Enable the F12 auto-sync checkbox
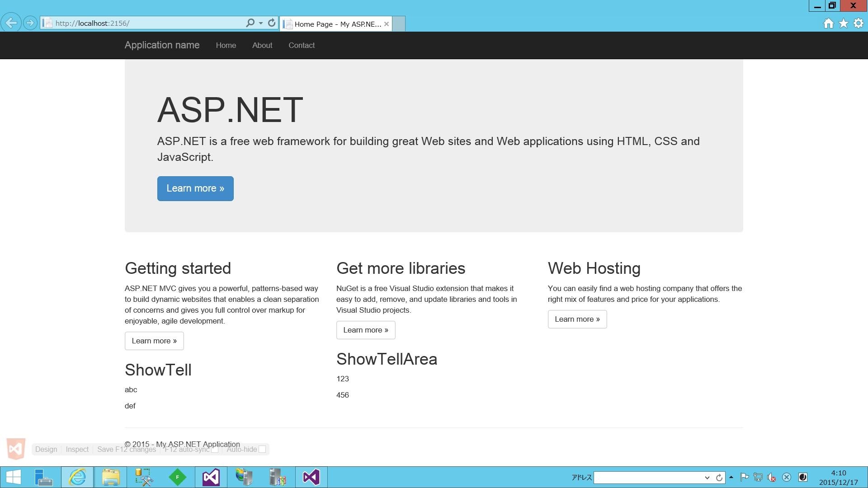Viewport: 868px width, 488px height. 215,449
